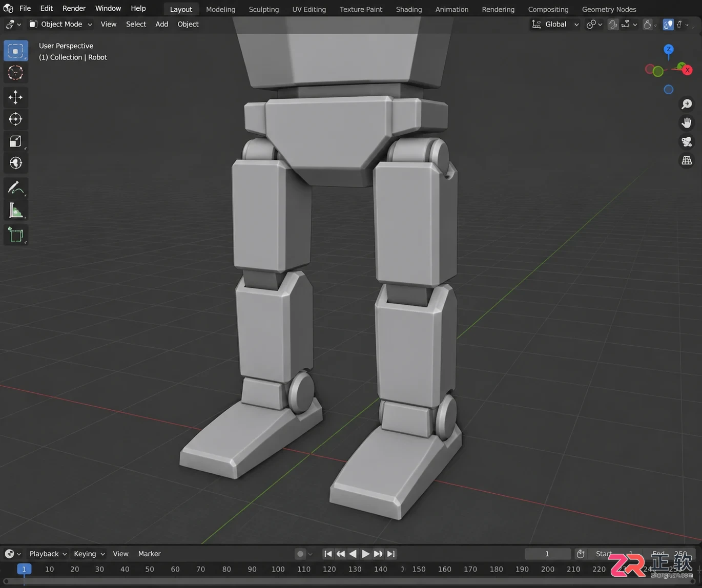Switch to the Modeling workspace tab
Screen dimensions: 702x588
(220, 9)
